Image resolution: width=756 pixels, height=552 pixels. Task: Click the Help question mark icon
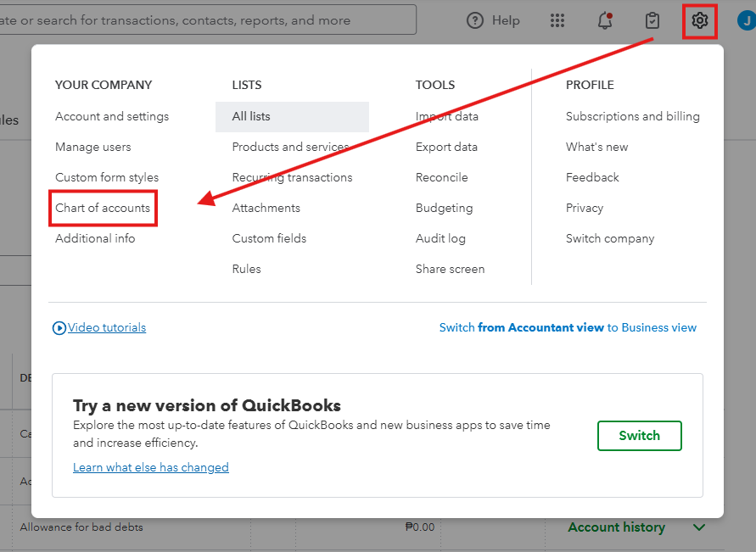(x=475, y=20)
